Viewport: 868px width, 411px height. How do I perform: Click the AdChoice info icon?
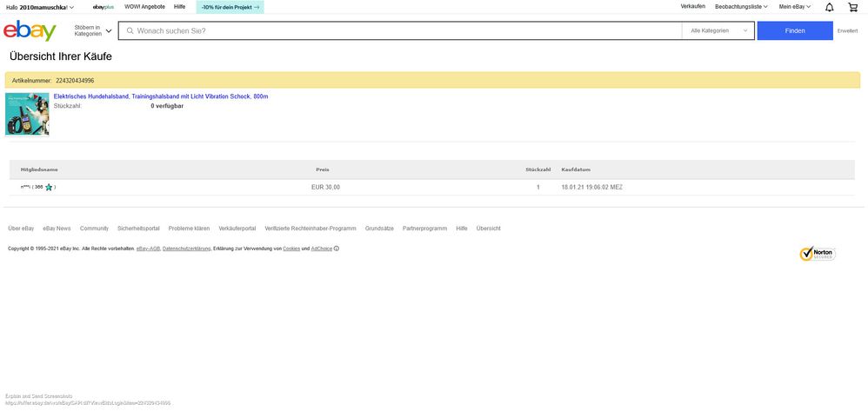(337, 249)
